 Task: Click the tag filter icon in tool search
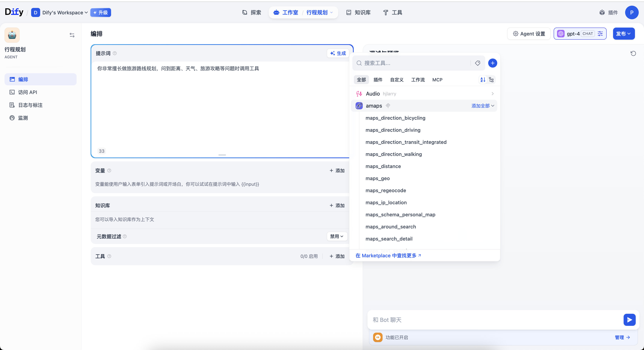coord(477,63)
